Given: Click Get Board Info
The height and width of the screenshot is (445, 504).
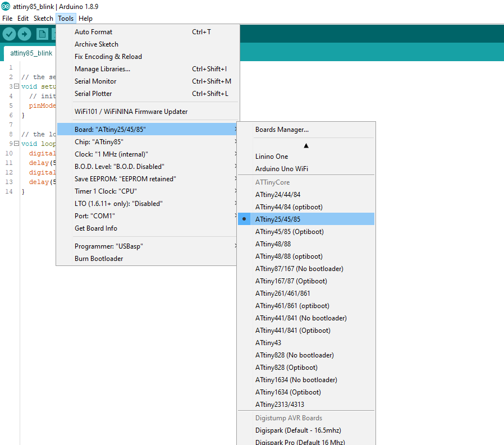Looking at the screenshot, I should click(147, 228).
